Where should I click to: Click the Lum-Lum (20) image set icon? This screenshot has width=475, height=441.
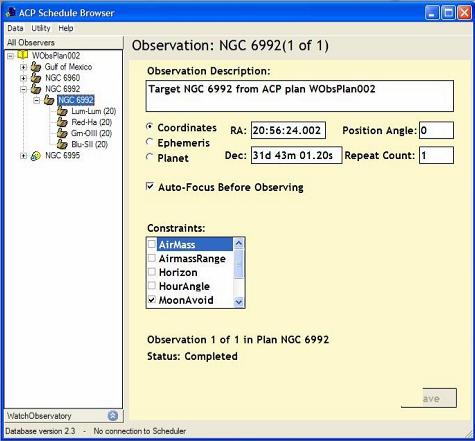tap(62, 111)
